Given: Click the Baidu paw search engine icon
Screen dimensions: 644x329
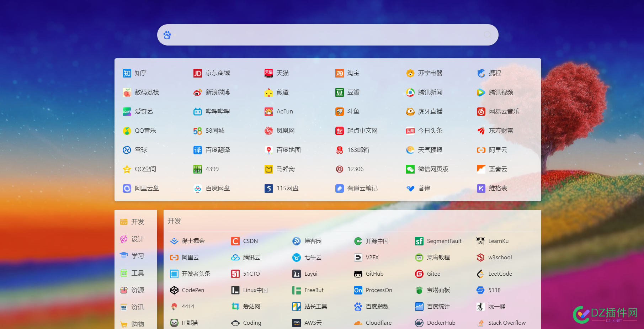Looking at the screenshot, I should [167, 35].
